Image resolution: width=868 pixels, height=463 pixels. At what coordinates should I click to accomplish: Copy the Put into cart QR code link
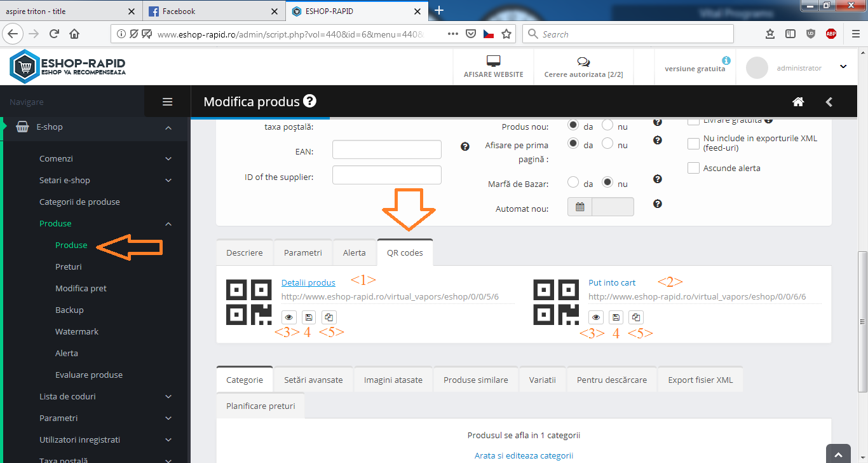coord(636,317)
